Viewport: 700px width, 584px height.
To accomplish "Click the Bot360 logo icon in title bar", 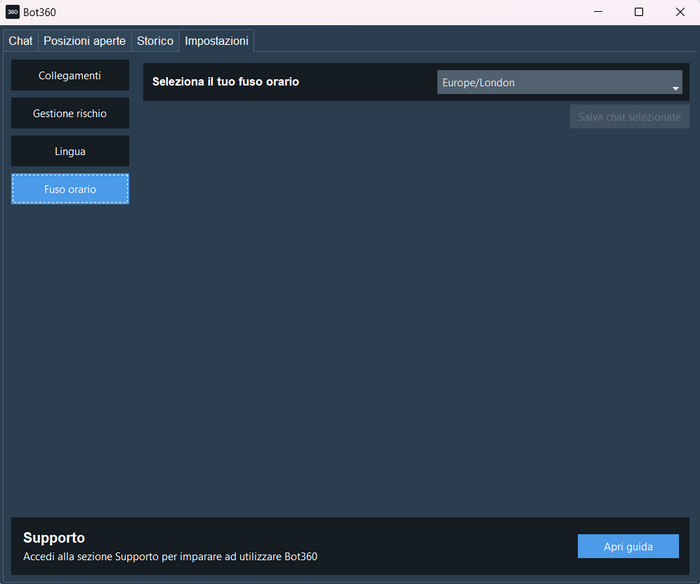I will 13,12.
